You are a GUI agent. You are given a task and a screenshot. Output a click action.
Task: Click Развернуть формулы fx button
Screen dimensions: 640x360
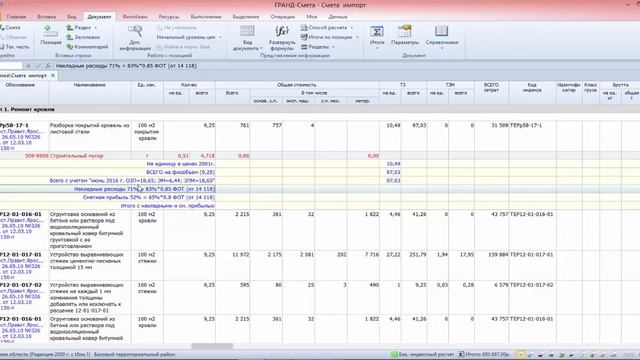click(282, 38)
